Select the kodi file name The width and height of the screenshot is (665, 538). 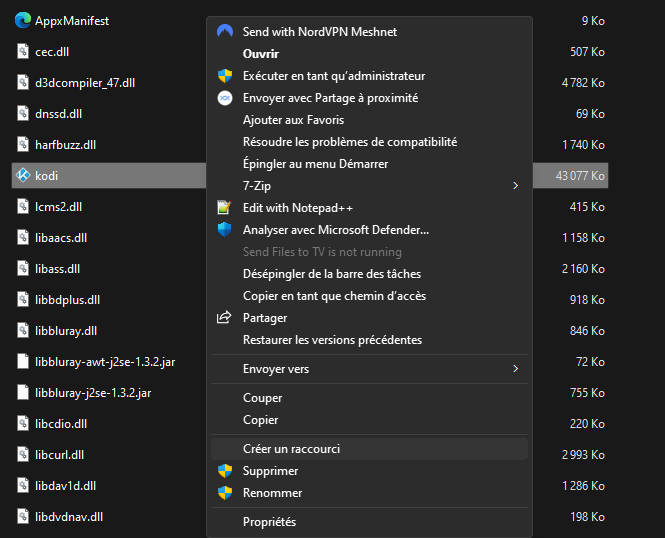tap(47, 176)
